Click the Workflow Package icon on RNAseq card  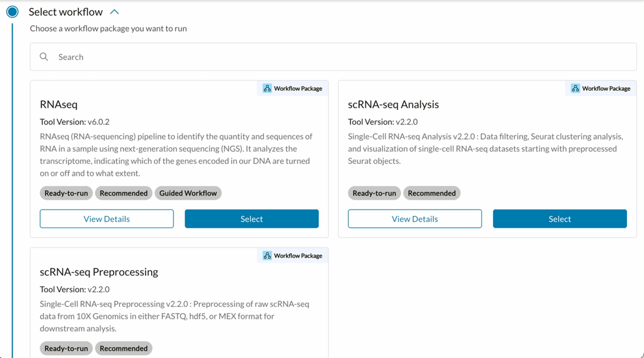point(267,87)
